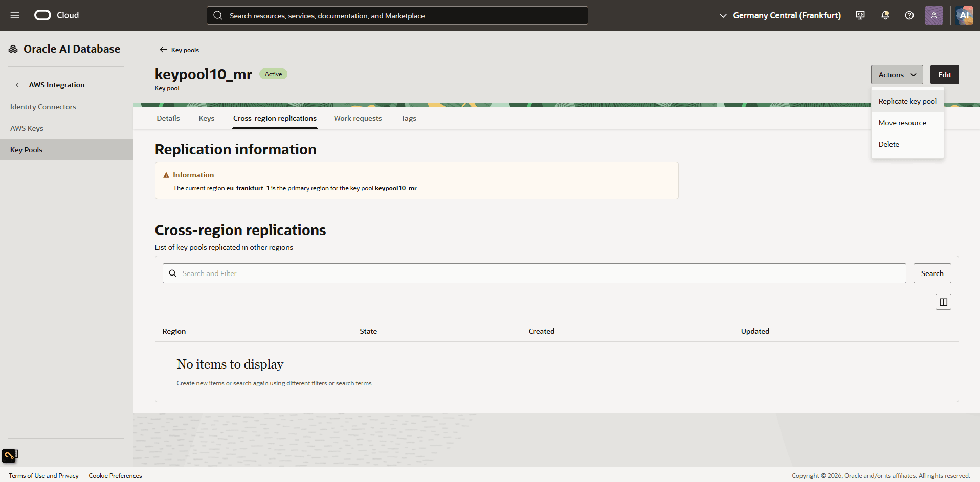Screen dimensions: 980x482
Task: Open Terms of Use and Privacy
Action: click(43, 476)
